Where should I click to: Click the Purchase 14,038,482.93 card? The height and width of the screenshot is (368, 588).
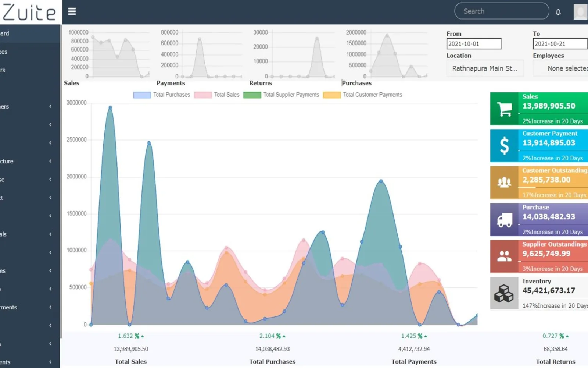(x=539, y=220)
